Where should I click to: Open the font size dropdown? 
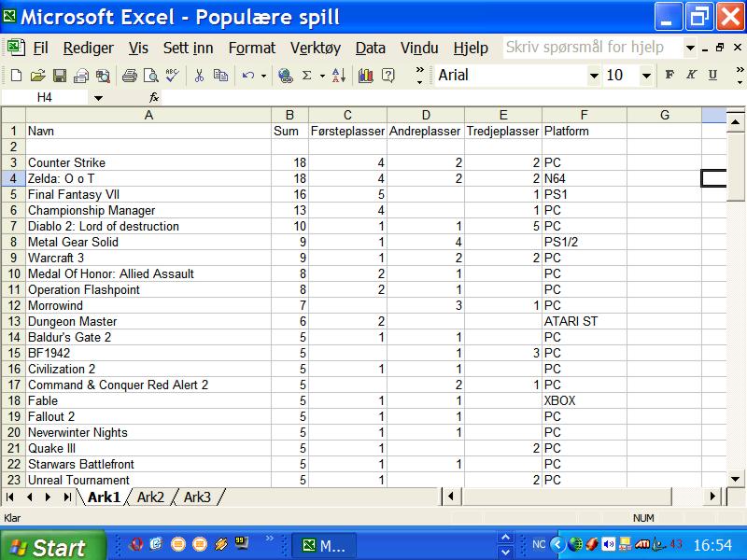(646, 76)
